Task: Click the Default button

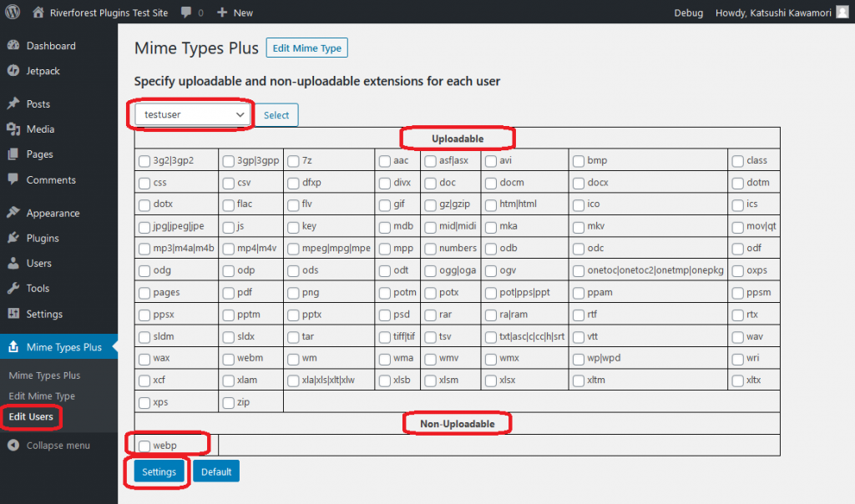Action: [x=216, y=471]
